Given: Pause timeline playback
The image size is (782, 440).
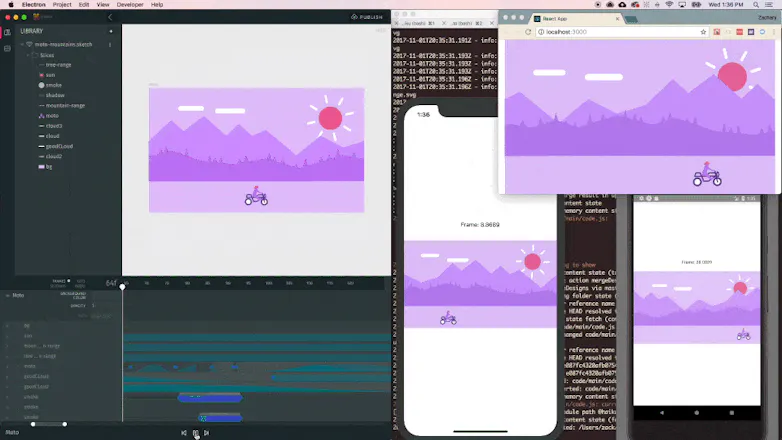Looking at the screenshot, I should pyautogui.click(x=196, y=433).
